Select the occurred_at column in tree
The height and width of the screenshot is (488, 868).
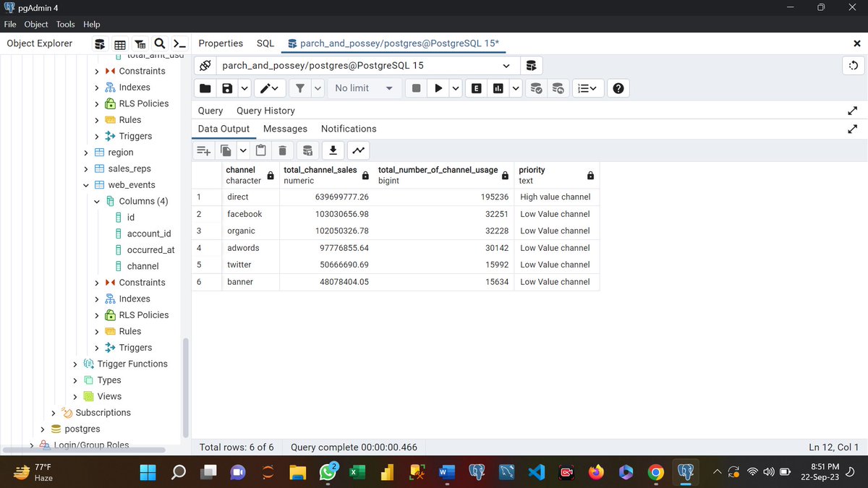(150, 250)
